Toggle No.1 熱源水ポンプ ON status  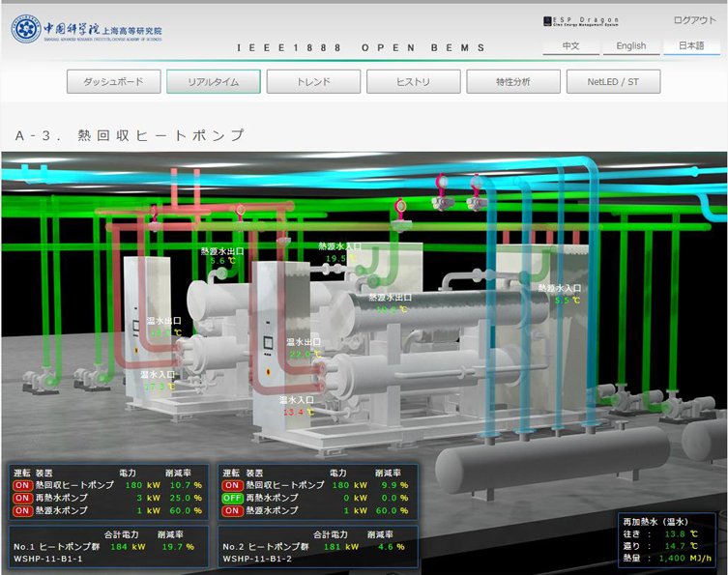[22, 510]
